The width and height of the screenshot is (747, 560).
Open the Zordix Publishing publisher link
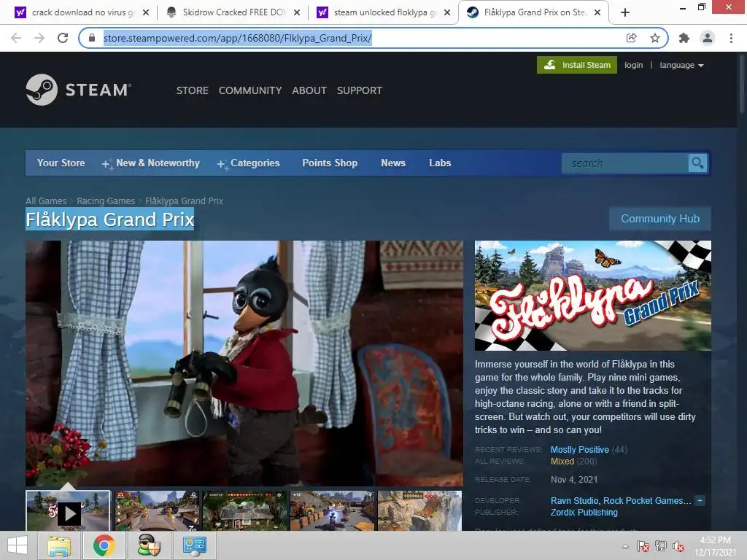(584, 513)
